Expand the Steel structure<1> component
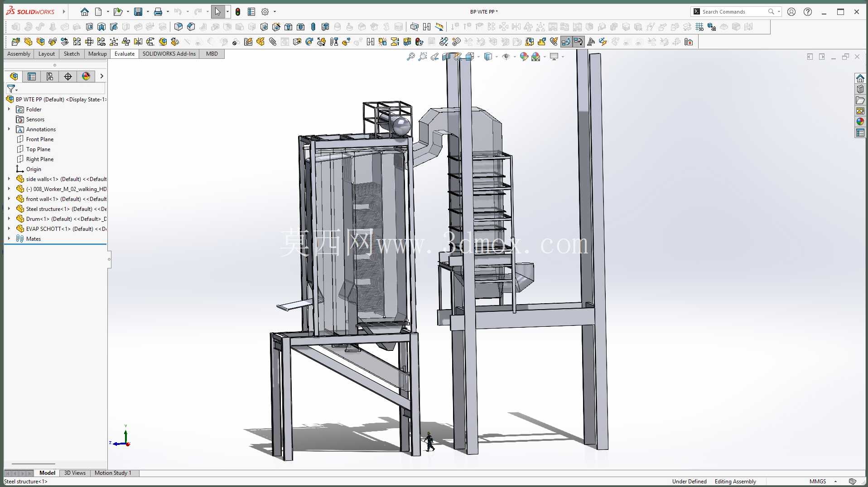The image size is (868, 487). 9,209
